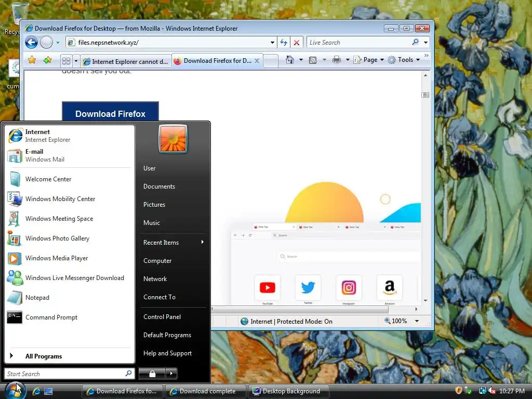Click the Print icon in toolbar
Viewport: 532px width, 399px height.
point(337,60)
